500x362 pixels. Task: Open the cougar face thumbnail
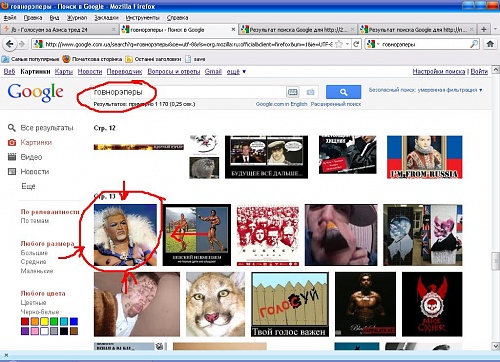tap(215, 304)
